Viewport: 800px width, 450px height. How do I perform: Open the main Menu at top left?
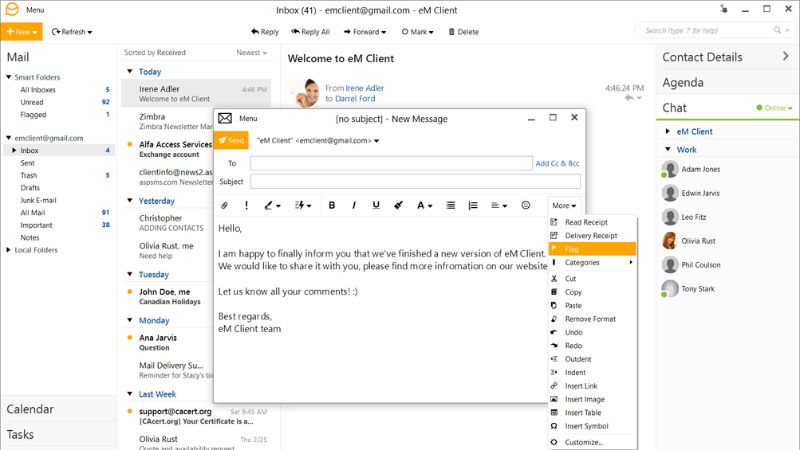point(35,10)
